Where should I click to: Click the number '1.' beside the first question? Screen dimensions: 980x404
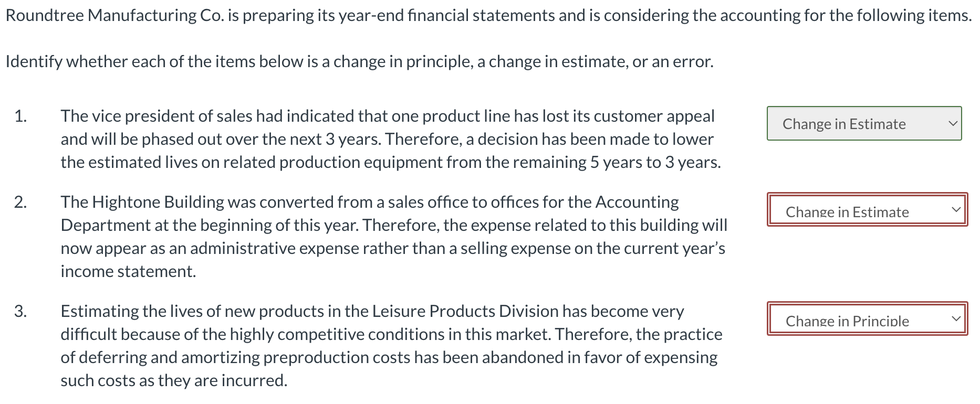pos(21,116)
